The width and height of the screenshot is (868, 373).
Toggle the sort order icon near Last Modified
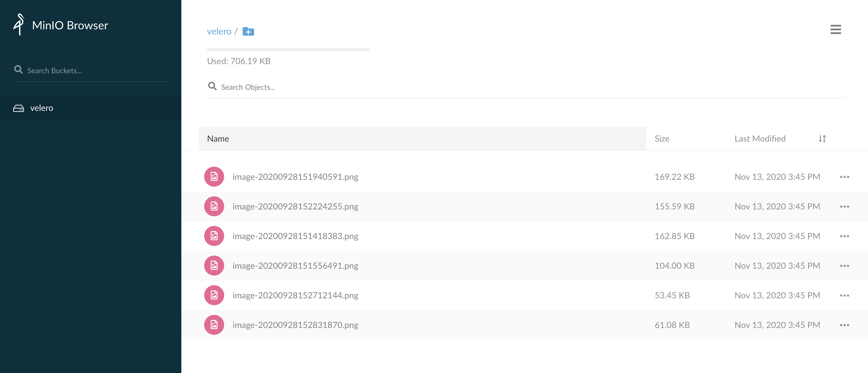tap(822, 139)
